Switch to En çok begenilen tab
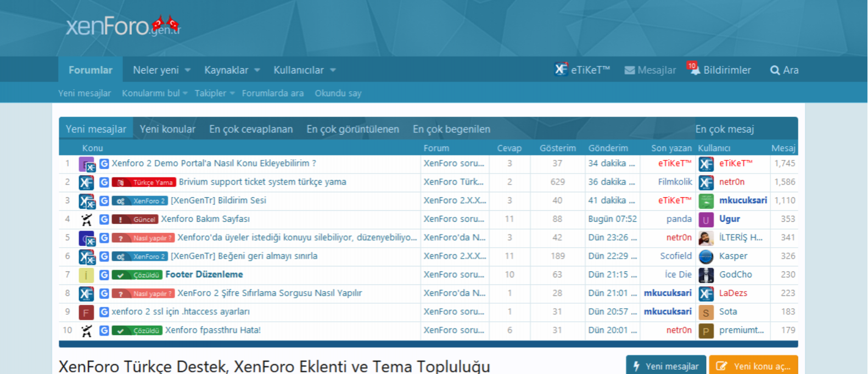Screen dimensions: 868x374 click(451, 129)
